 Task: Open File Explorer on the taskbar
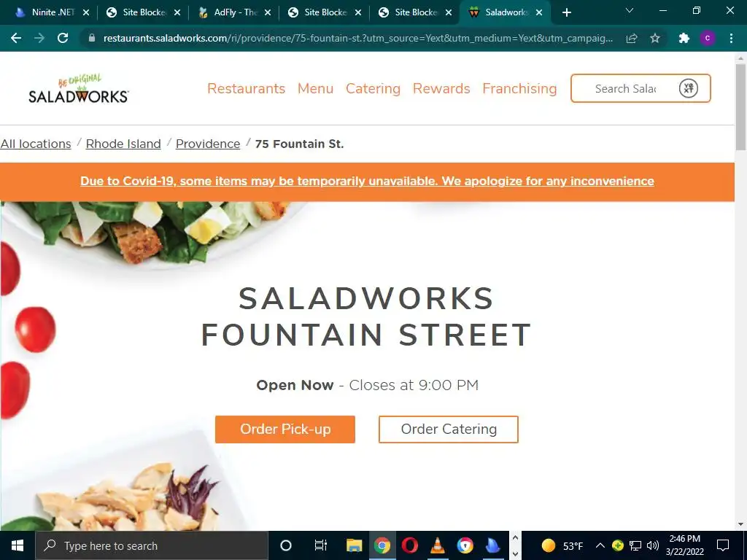[x=354, y=545]
